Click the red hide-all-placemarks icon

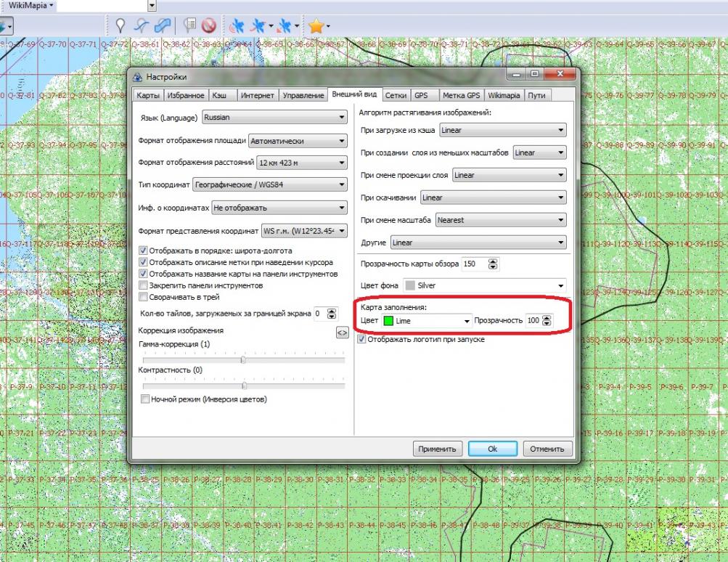click(x=209, y=25)
